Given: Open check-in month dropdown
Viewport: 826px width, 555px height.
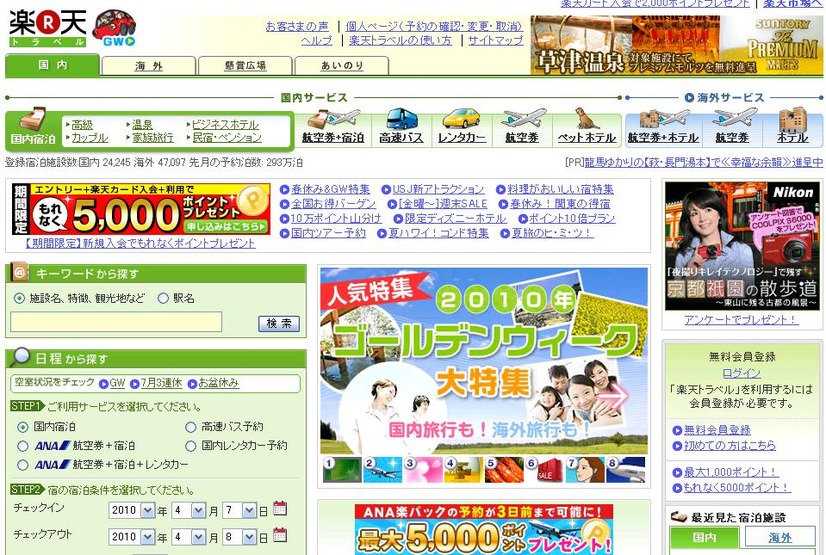Looking at the screenshot, I should coord(189,510).
